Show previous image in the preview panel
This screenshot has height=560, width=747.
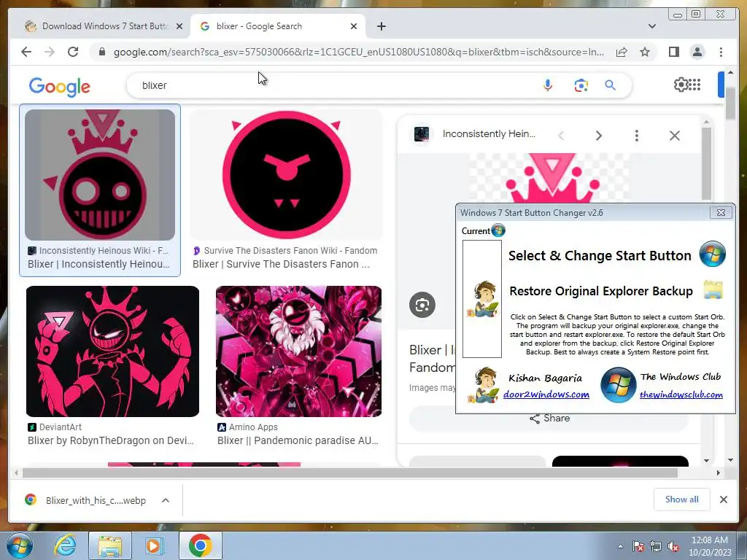point(561,136)
